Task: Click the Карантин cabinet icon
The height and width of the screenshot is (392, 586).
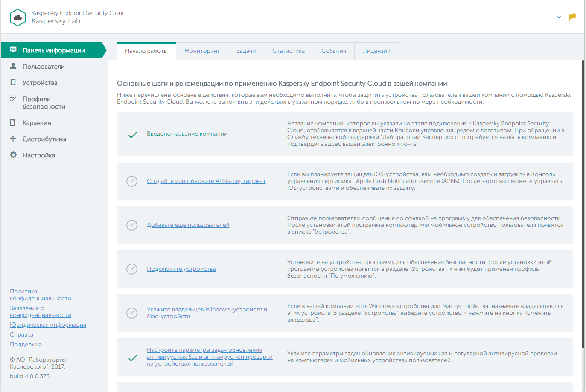Action: coord(13,122)
